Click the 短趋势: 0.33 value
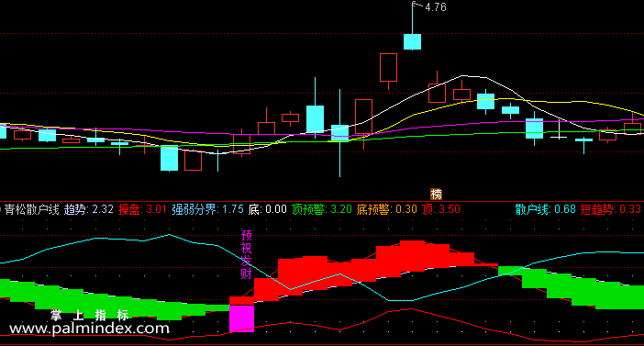This screenshot has width=644, height=346. click(x=611, y=209)
